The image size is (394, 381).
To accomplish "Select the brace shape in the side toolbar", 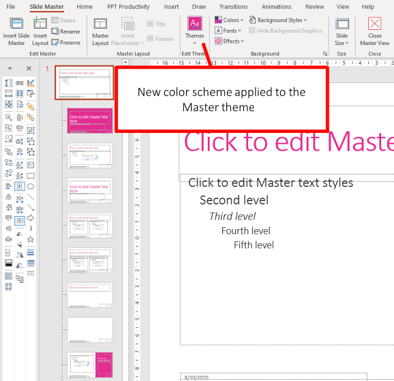I will (30, 228).
